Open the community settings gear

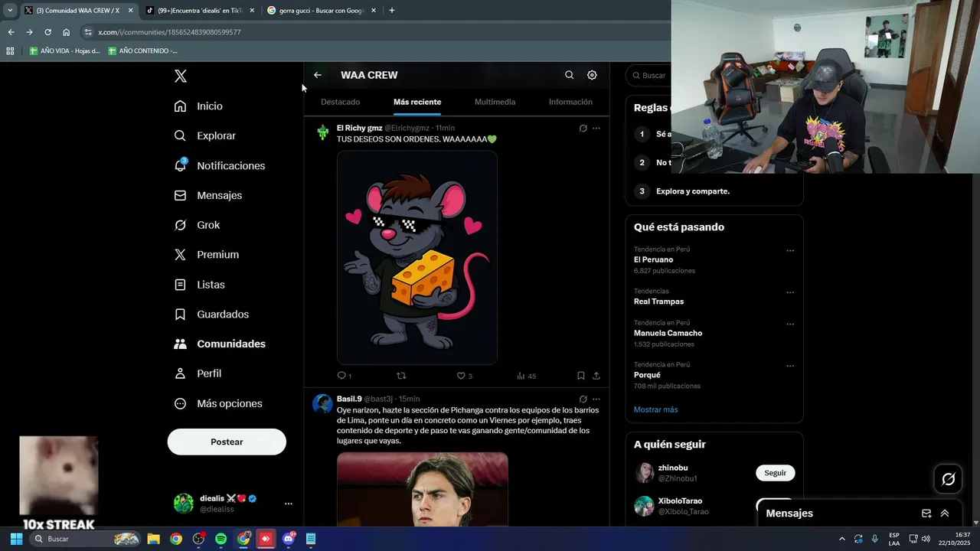592,75
